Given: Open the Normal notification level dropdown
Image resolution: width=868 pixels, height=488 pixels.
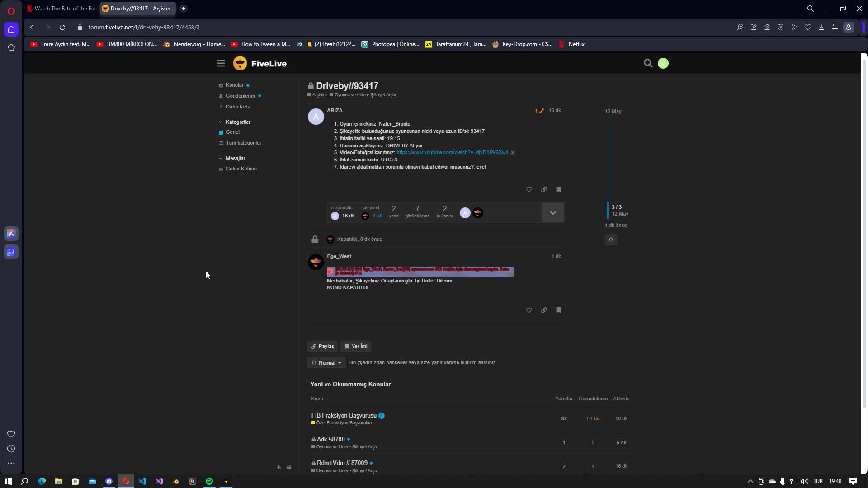Looking at the screenshot, I should [x=326, y=362].
